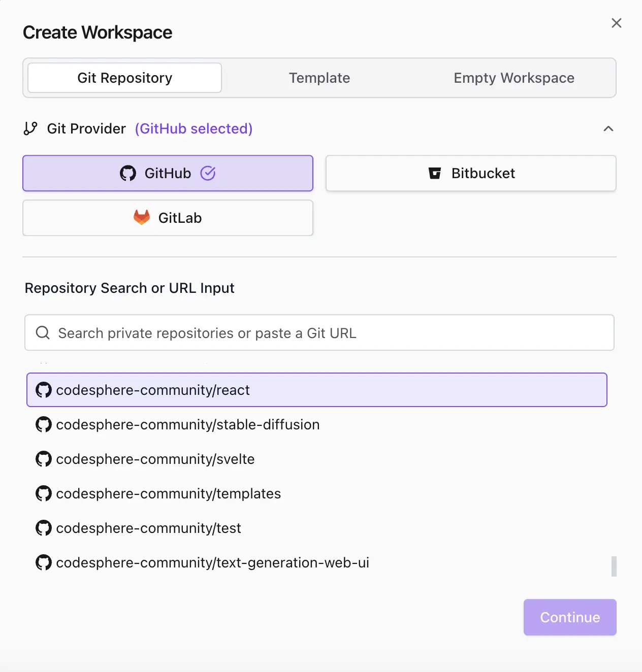
Task: Click the GitHub logo inside the GitHub provider button
Action: (129, 173)
